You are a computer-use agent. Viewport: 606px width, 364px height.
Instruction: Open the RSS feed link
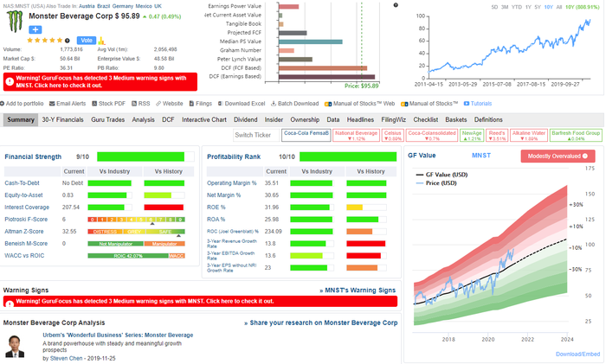pyautogui.click(x=140, y=104)
